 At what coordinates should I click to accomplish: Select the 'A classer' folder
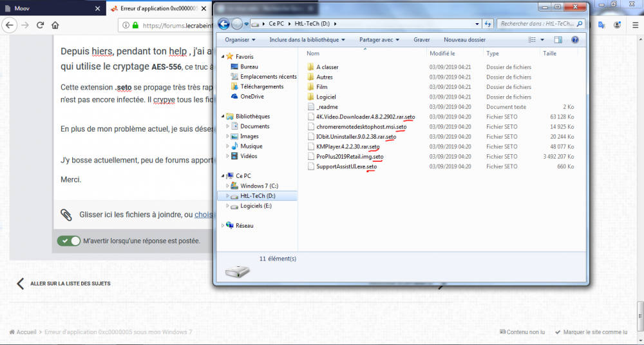tap(327, 67)
